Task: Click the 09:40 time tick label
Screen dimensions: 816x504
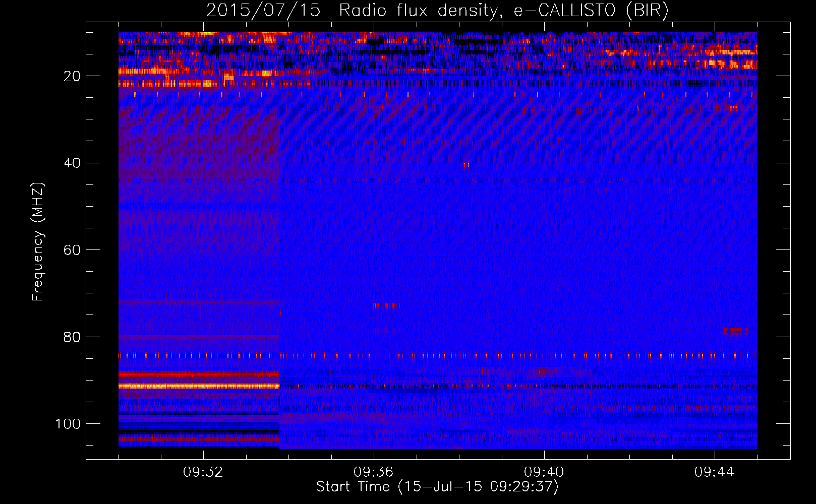Action: (x=544, y=472)
